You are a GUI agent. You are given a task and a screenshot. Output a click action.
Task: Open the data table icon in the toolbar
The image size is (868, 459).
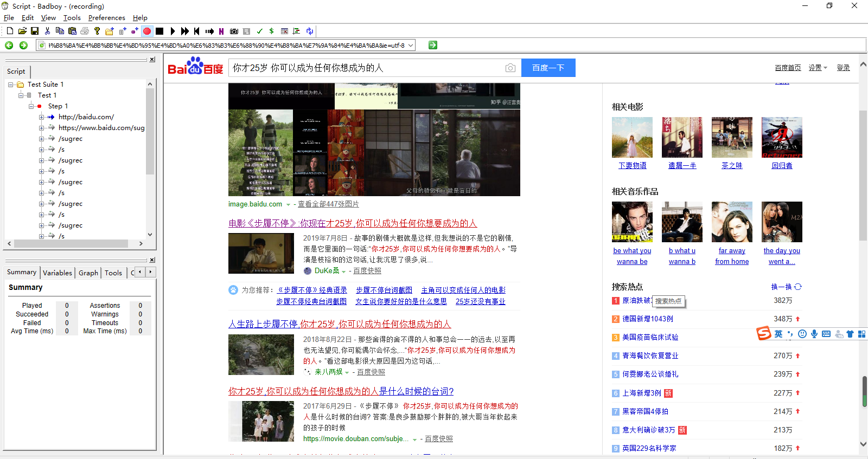coord(284,31)
